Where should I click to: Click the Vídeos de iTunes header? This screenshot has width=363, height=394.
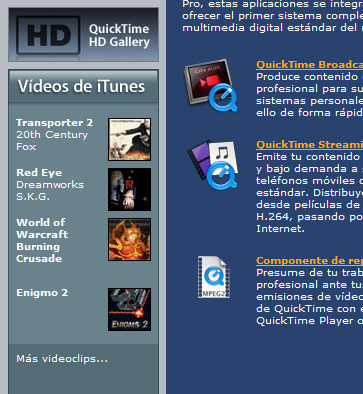(83, 86)
